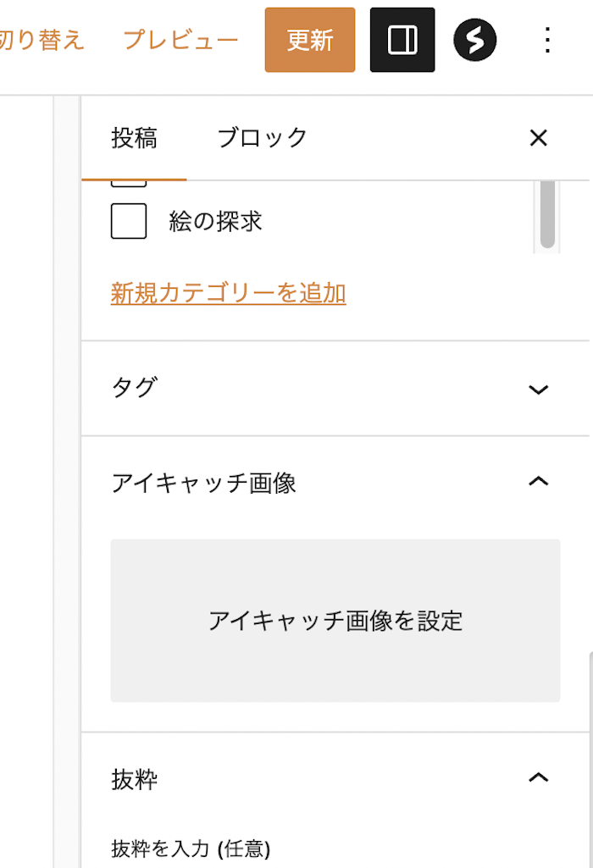The width and height of the screenshot is (593, 868).
Task: Open the three-dot options menu
Action: click(547, 40)
